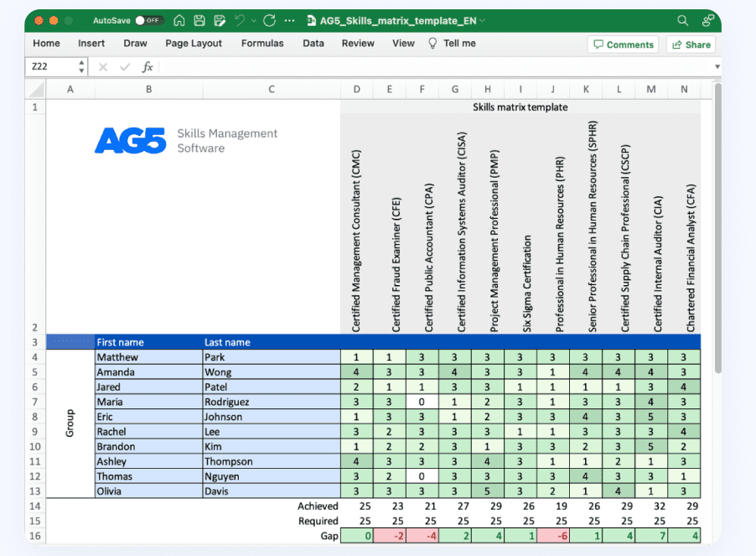This screenshot has height=556, width=756.
Task: Open the Page Layout tab
Action: coord(194,44)
